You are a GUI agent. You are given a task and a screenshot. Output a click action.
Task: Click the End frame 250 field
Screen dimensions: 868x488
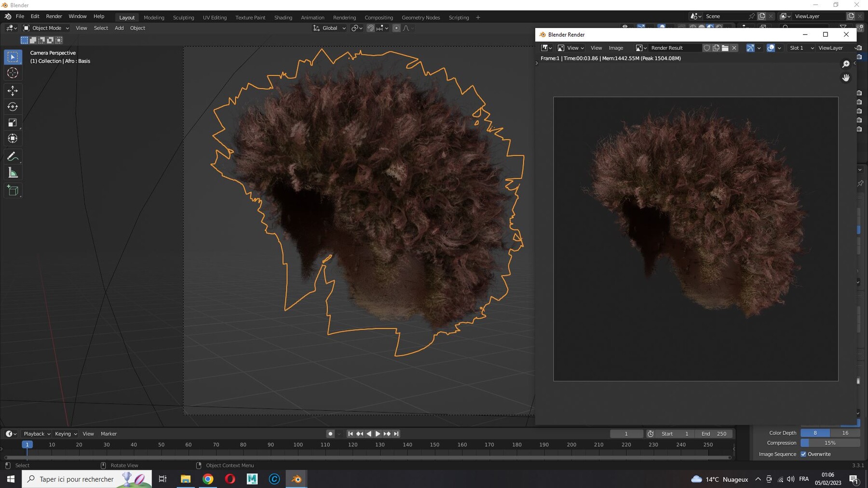point(714,434)
